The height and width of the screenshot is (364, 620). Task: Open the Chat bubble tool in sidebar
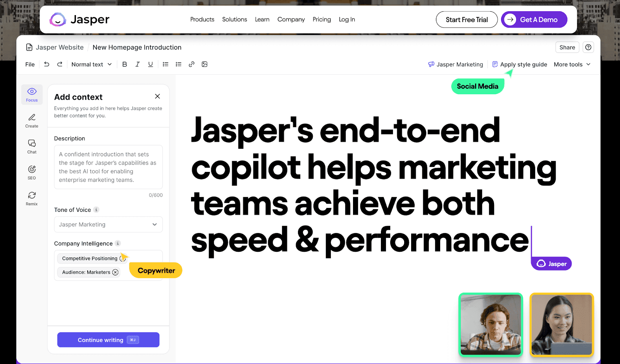32,146
